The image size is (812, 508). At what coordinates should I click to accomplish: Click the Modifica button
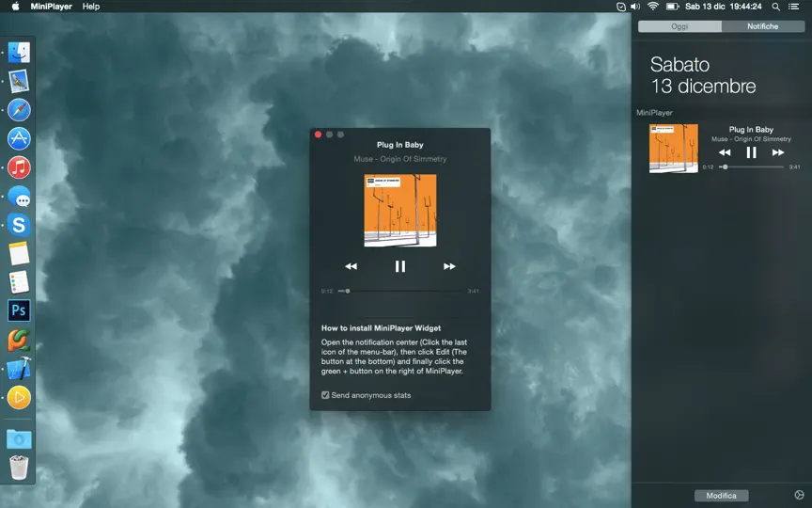(x=721, y=496)
